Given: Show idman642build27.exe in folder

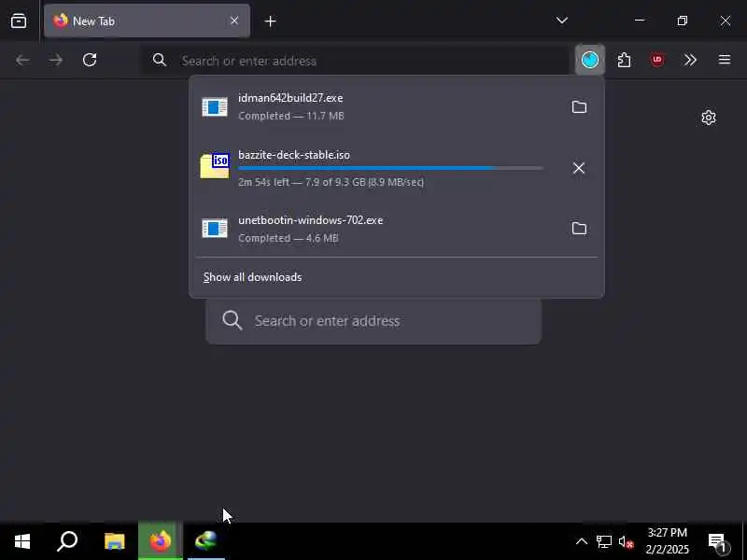Looking at the screenshot, I should (x=579, y=106).
